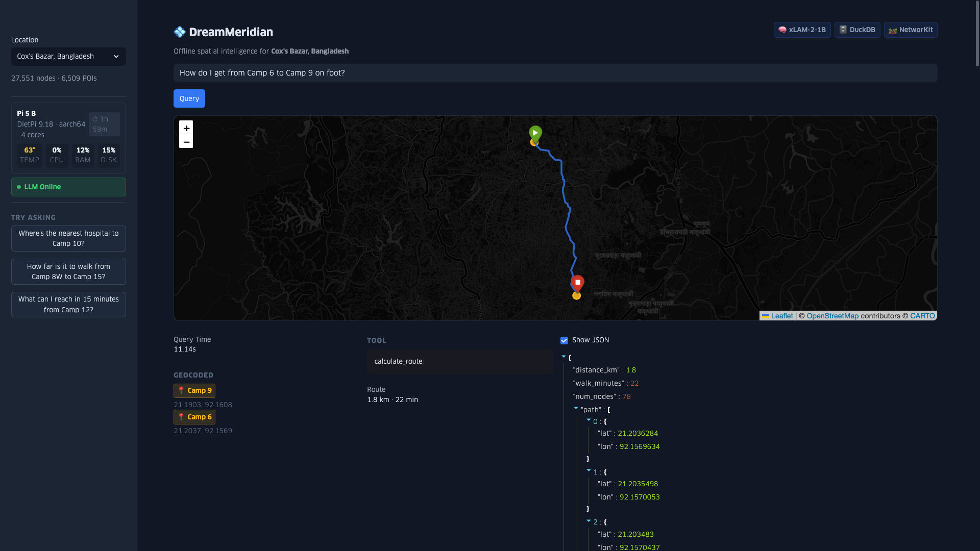
Task: Click the map zoom in plus button
Action: tap(186, 128)
